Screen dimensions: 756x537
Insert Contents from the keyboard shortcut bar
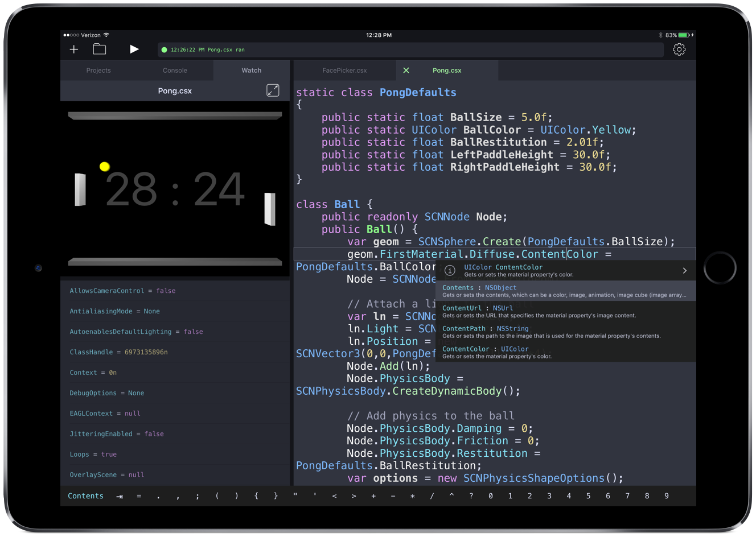click(85, 496)
